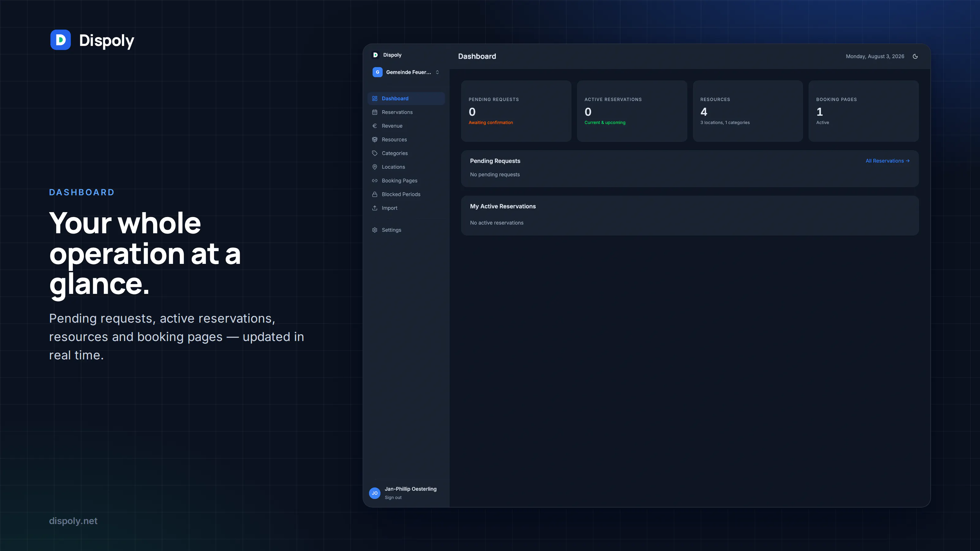The height and width of the screenshot is (551, 980).
Task: Click the Jan-Phillip Oesterling user name
Action: click(410, 489)
